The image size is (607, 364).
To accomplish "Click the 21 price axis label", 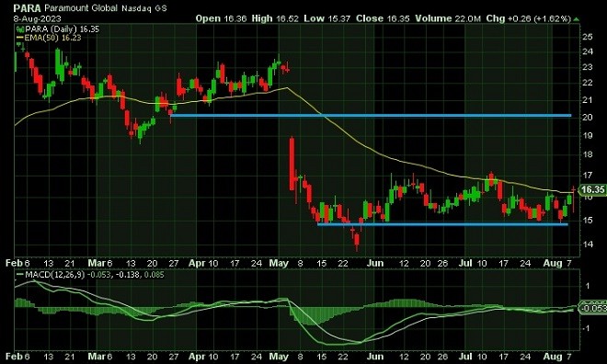I will click(588, 100).
